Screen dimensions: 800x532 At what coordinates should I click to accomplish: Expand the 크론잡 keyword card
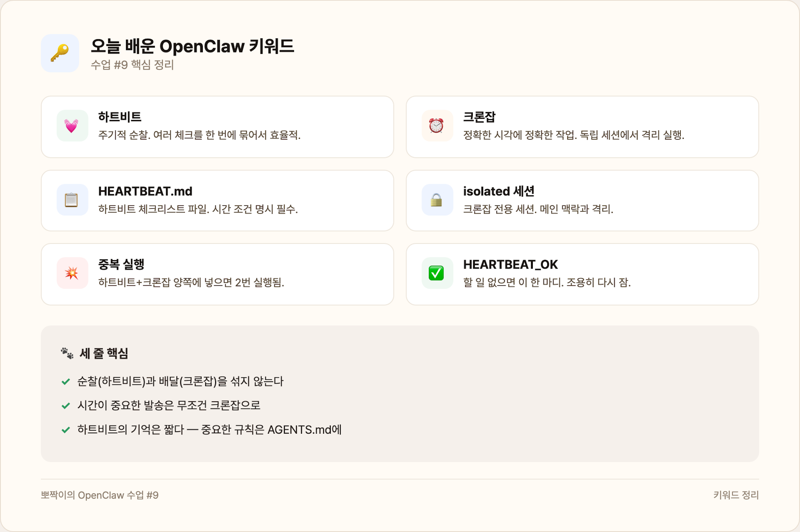[582, 126]
